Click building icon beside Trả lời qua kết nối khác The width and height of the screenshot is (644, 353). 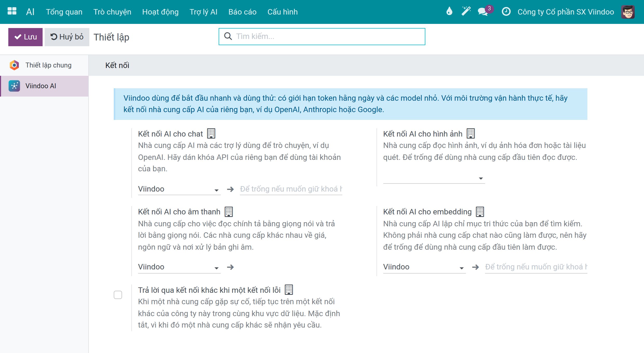click(289, 290)
